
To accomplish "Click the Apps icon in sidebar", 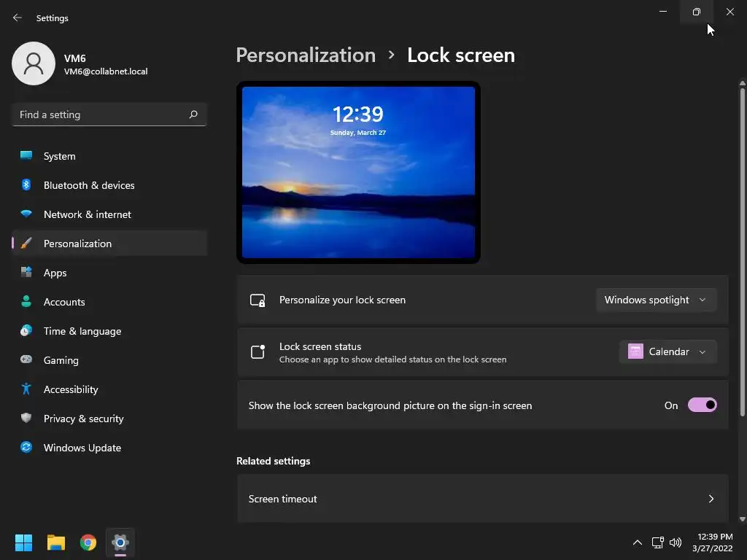I will pos(26,273).
